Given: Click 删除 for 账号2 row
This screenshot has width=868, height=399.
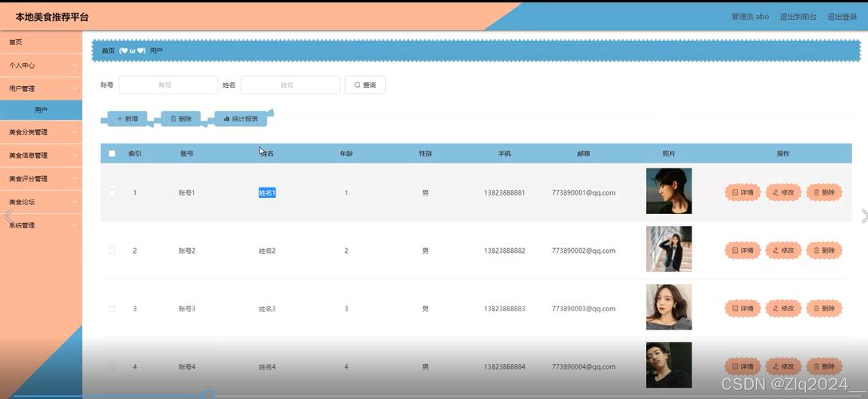Looking at the screenshot, I should (824, 251).
